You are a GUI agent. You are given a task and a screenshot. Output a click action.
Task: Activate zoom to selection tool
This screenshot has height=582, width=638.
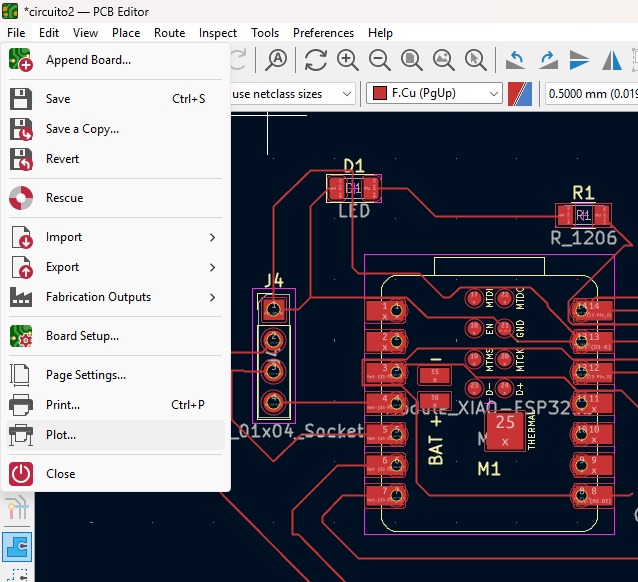pyautogui.click(x=474, y=60)
